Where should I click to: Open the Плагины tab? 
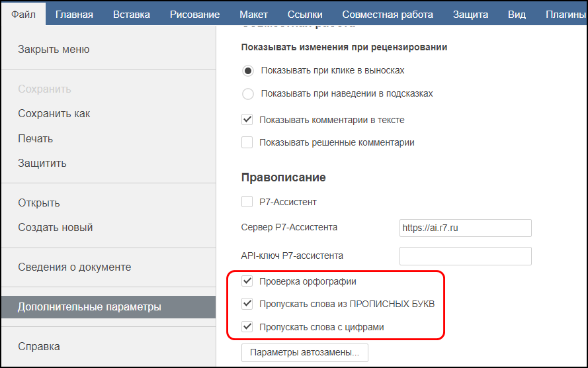(565, 15)
